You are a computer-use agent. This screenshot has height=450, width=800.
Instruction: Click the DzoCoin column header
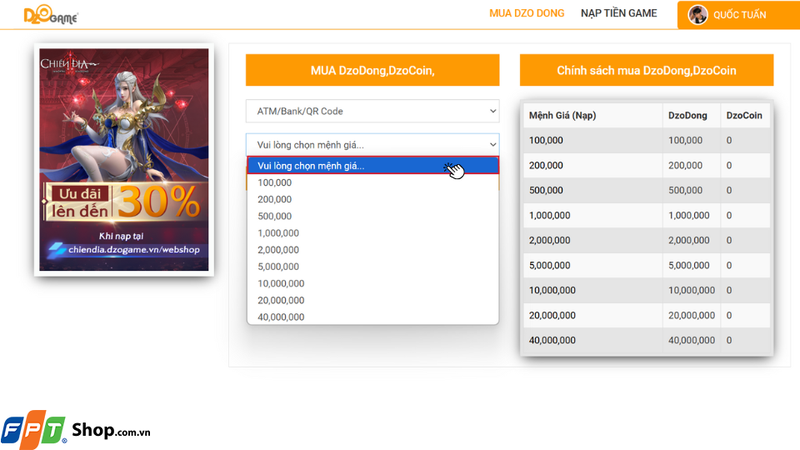744,115
